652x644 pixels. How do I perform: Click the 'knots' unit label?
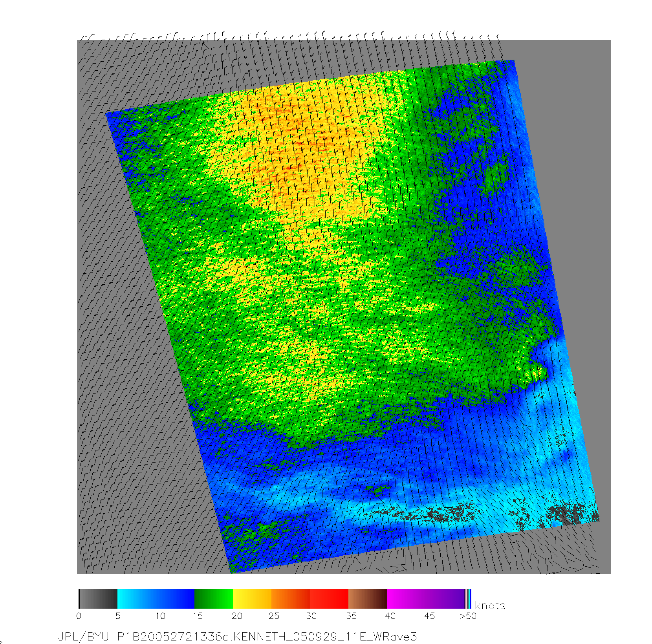point(490,606)
